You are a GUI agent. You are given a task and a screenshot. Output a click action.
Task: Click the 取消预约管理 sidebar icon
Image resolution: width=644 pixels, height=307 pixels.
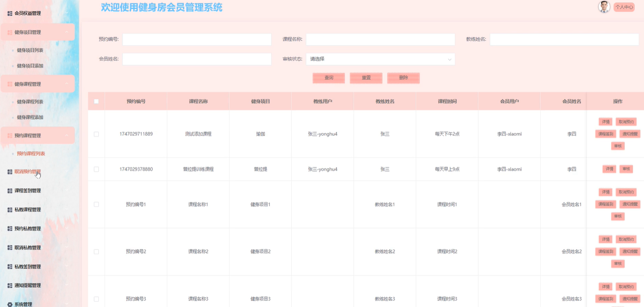[10, 172]
